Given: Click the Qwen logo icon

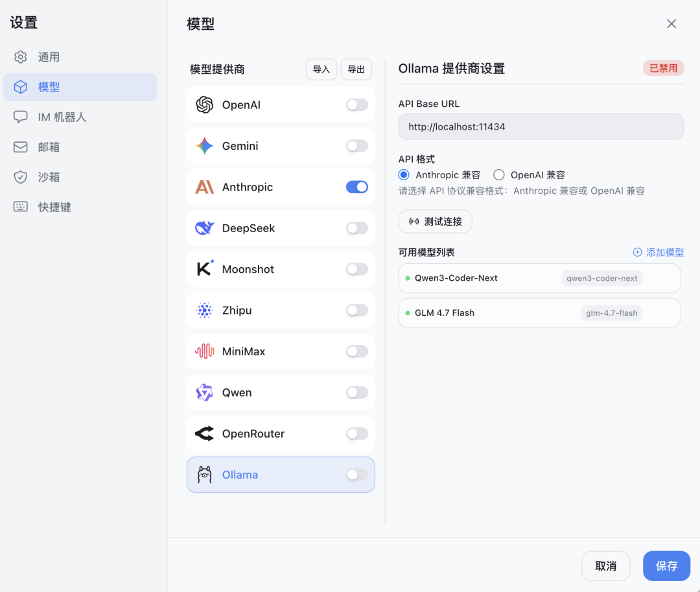Looking at the screenshot, I should coord(204,392).
